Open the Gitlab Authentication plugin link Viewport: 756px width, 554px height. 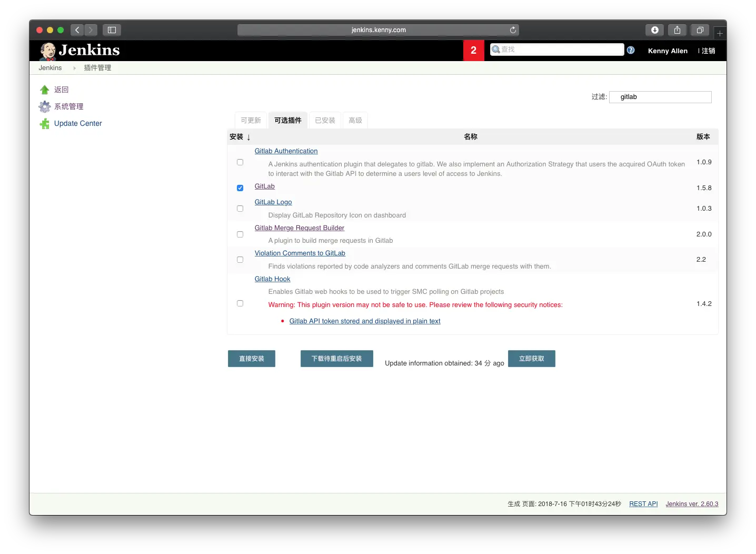coord(286,151)
